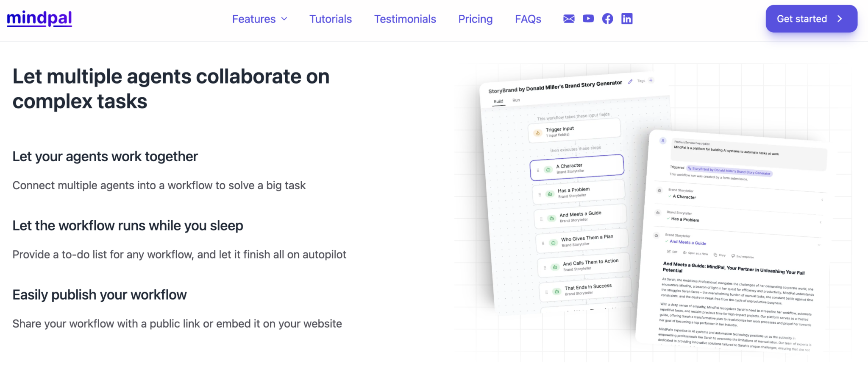This screenshot has height=370, width=868.
Task: Collapse the Has a Problem result card
Action: pos(821,221)
